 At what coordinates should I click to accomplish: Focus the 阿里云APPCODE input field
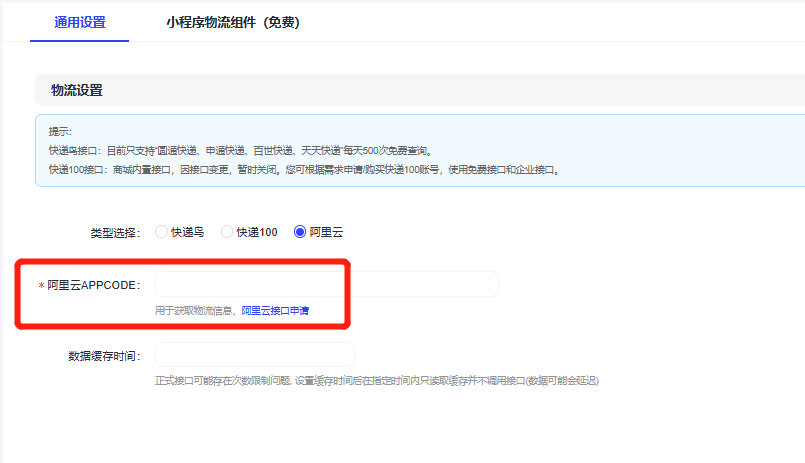(x=326, y=285)
